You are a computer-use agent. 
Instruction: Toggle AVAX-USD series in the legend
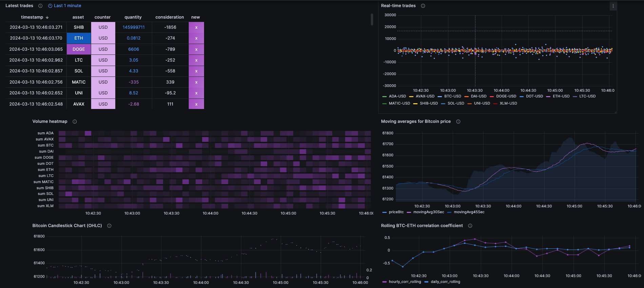click(425, 96)
